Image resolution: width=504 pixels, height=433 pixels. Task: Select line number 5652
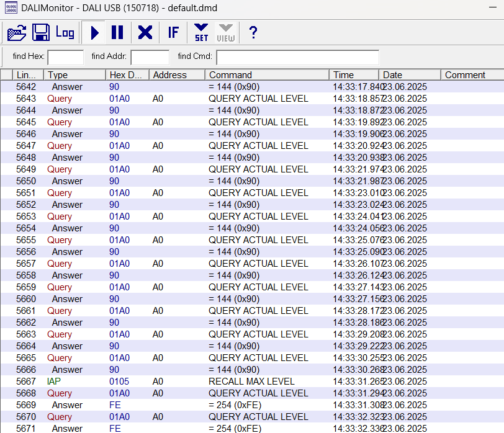tap(26, 205)
